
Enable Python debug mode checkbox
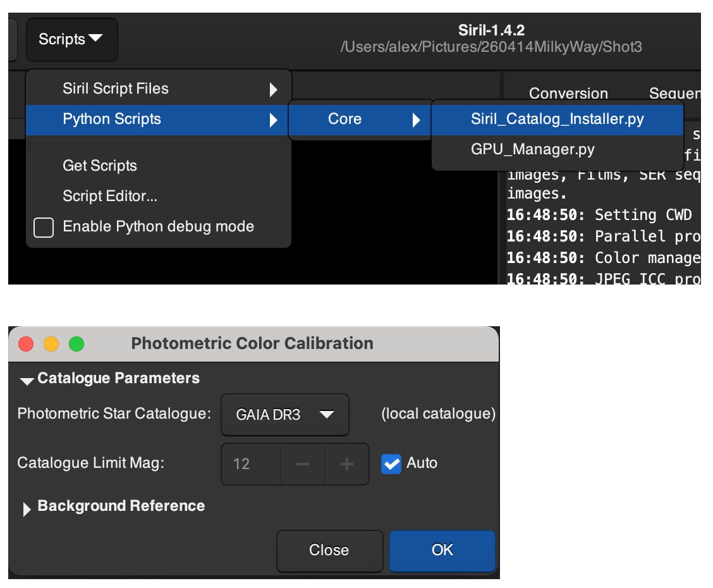44,227
